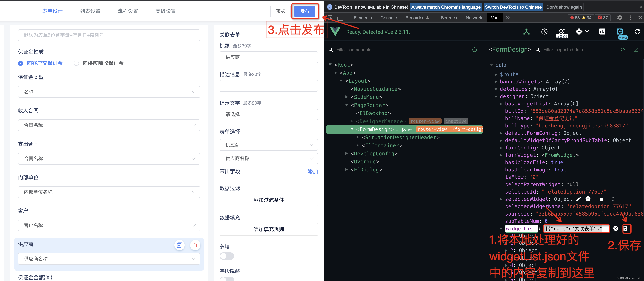Show more DevTools tabs chevron

(x=508, y=18)
